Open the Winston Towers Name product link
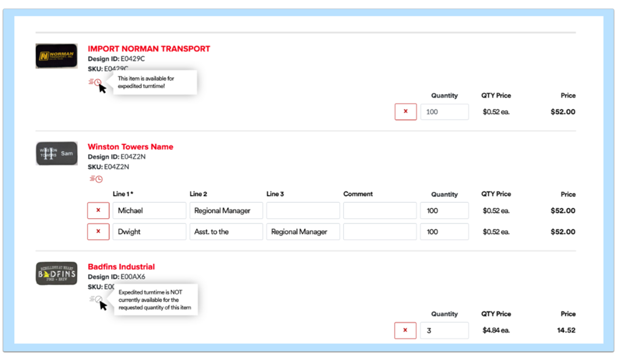 (130, 147)
